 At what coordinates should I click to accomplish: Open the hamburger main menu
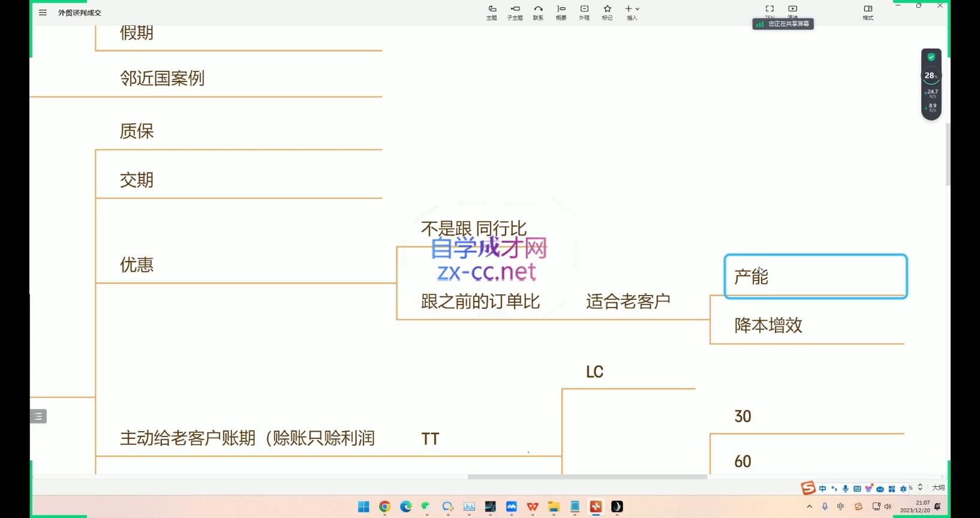point(43,13)
